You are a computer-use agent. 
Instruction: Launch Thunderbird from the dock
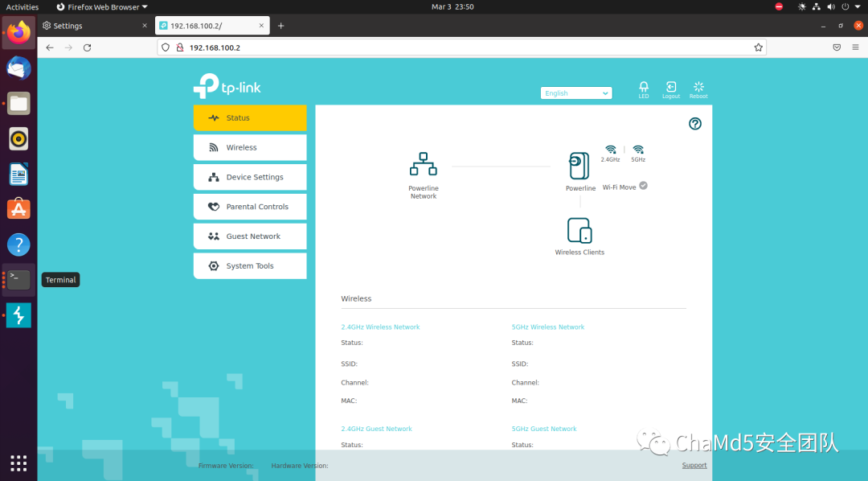[18, 68]
